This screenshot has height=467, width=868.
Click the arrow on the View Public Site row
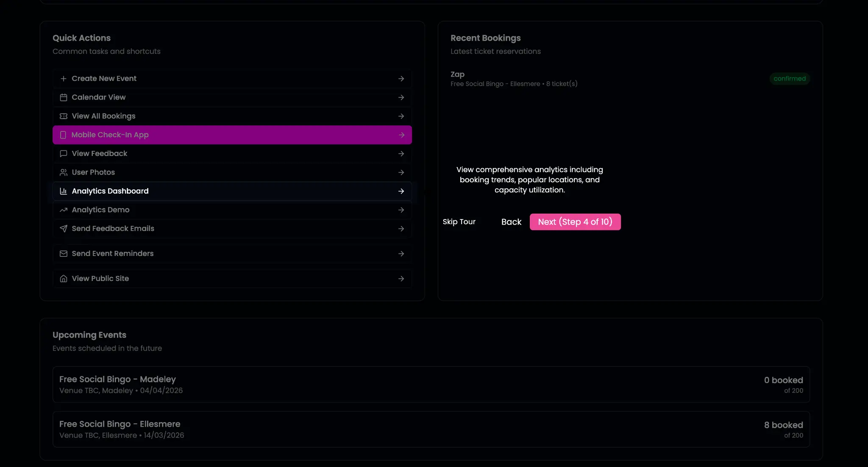coord(401,279)
